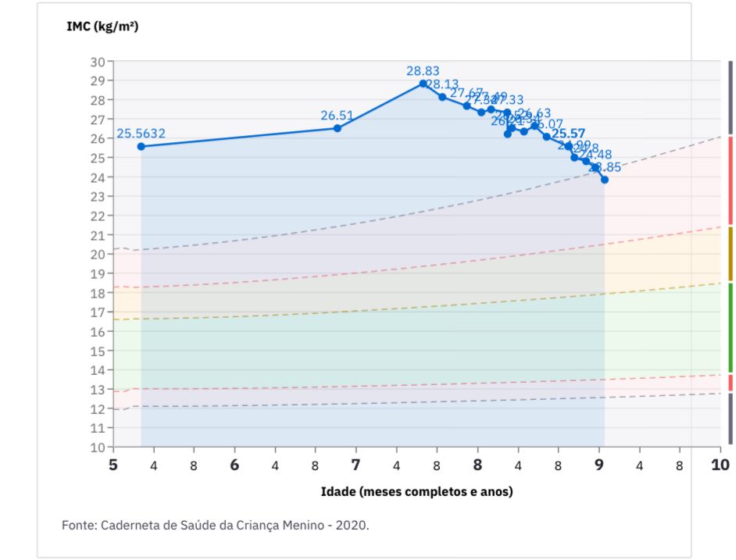
Task: Click the peak data point 28.83
Action: tap(423, 84)
